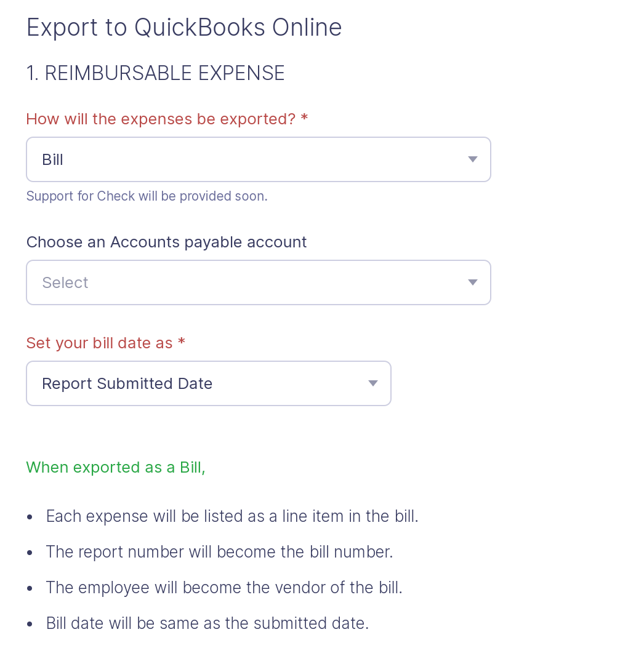628x672 pixels.
Task: Click the employee becomes vendor bullet
Action: [x=224, y=587]
